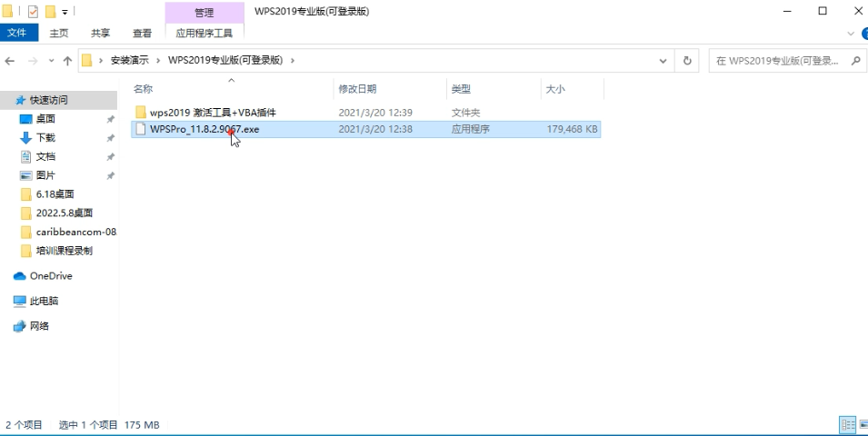Screen dimensions: 868x436
Task: Click the 2021/3/20 12:39 date cell
Action: (x=375, y=113)
